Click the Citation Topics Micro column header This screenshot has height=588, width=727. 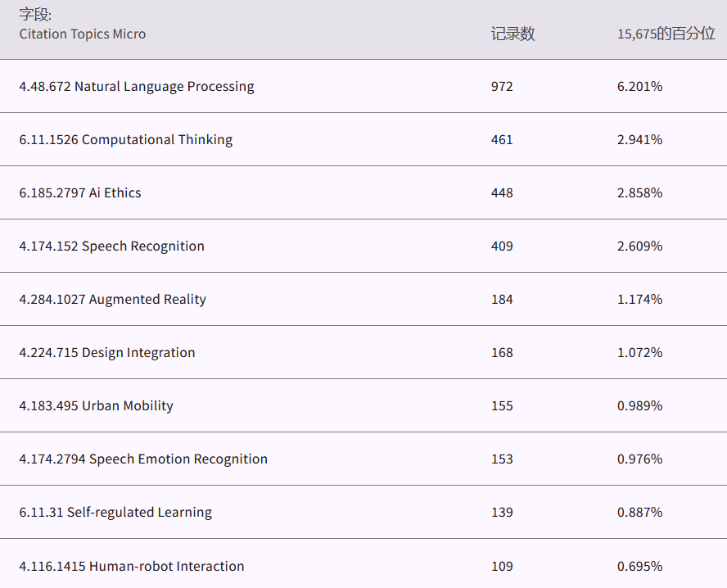[83, 34]
